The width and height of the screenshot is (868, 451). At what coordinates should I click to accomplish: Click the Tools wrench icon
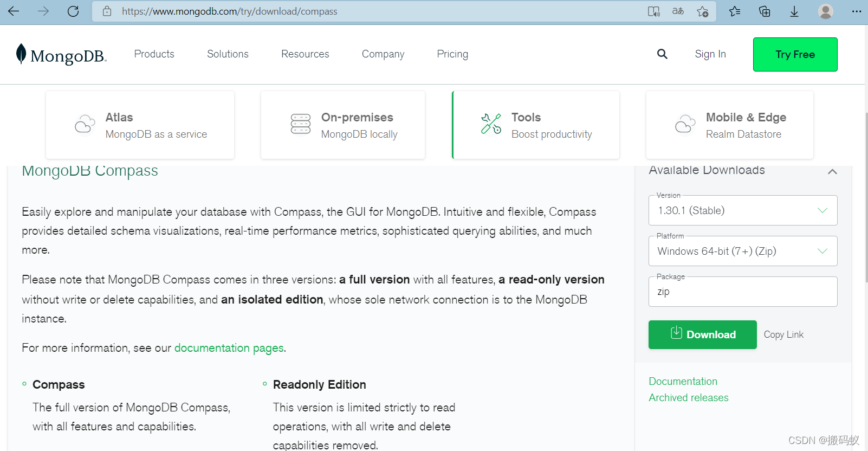(x=491, y=124)
